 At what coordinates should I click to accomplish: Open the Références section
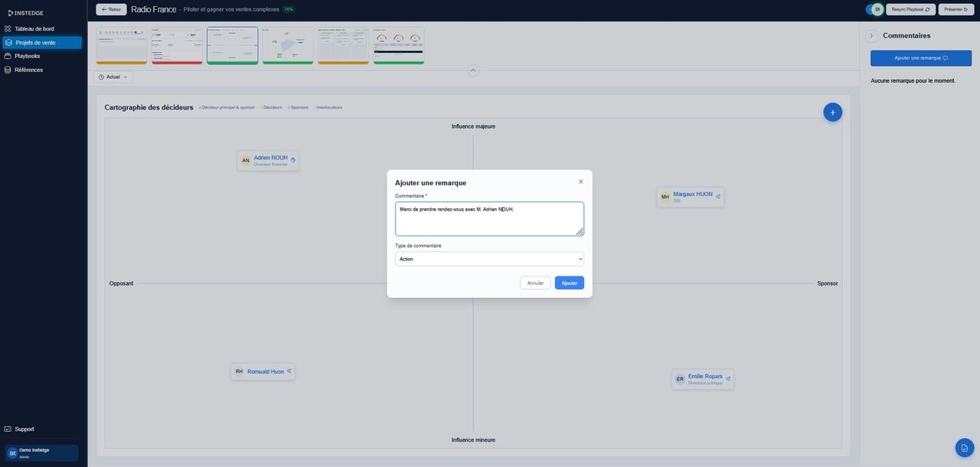coord(31,68)
